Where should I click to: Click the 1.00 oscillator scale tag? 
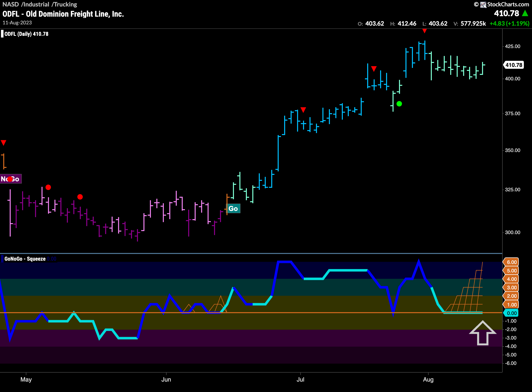point(511,305)
